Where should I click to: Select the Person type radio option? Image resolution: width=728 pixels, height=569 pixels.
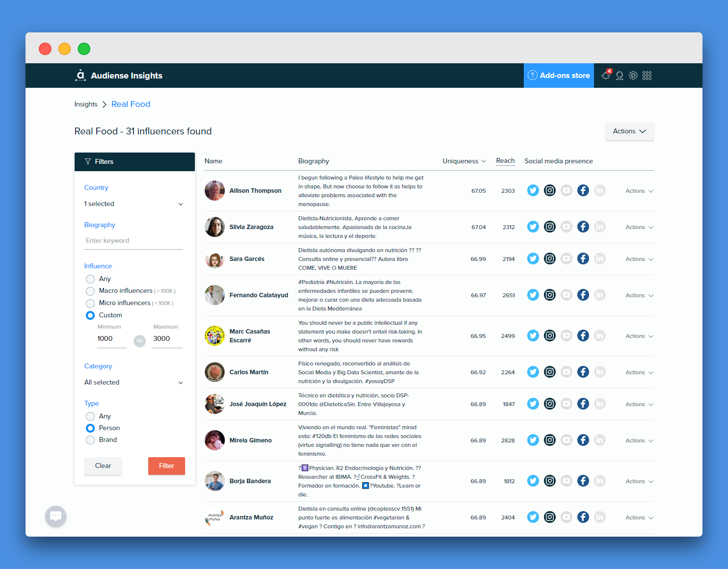tap(90, 428)
